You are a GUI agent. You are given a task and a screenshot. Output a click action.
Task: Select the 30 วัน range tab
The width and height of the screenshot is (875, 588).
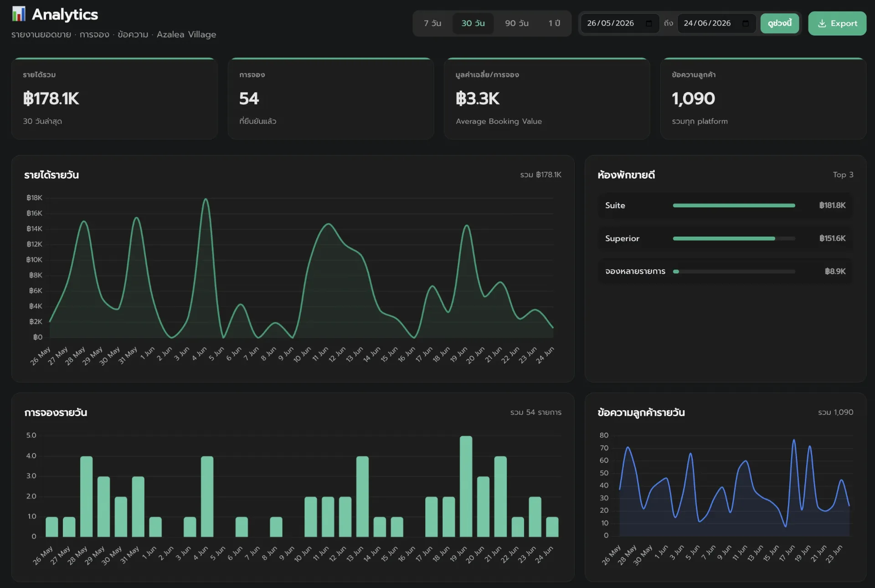coord(473,23)
